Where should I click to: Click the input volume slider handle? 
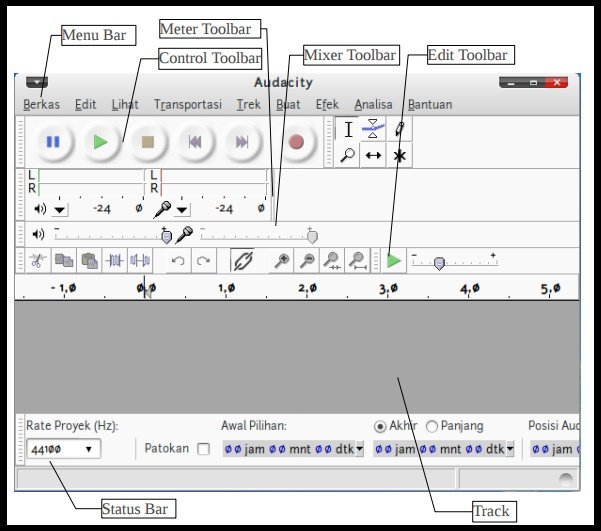tap(313, 237)
